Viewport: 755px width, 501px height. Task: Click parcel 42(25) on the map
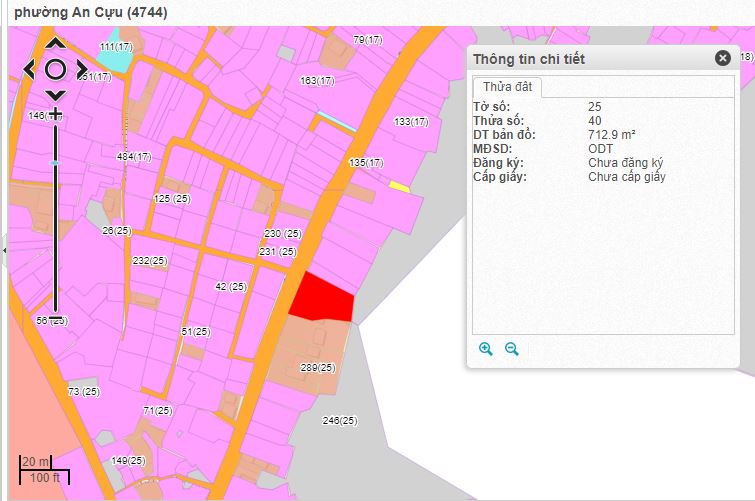tap(231, 286)
